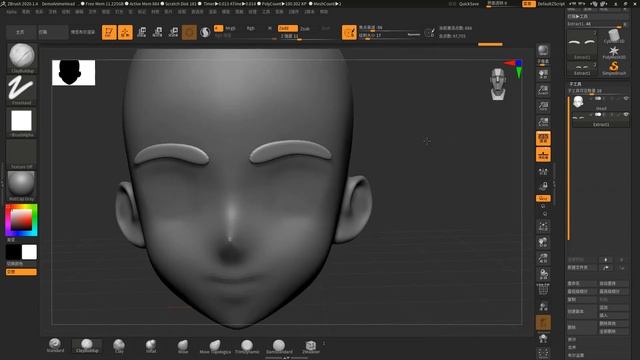Select the Move Topological brush

[x=215, y=346]
